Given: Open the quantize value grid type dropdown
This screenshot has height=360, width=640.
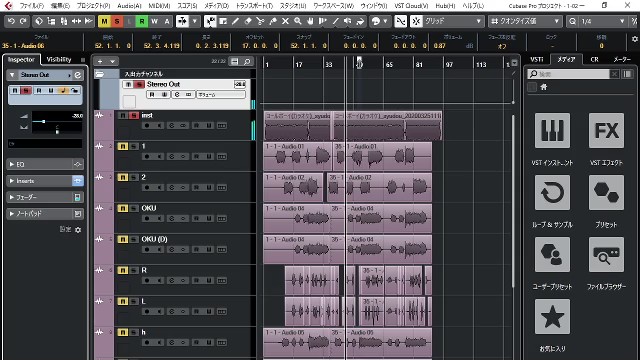Looking at the screenshot, I should pyautogui.click(x=525, y=21).
